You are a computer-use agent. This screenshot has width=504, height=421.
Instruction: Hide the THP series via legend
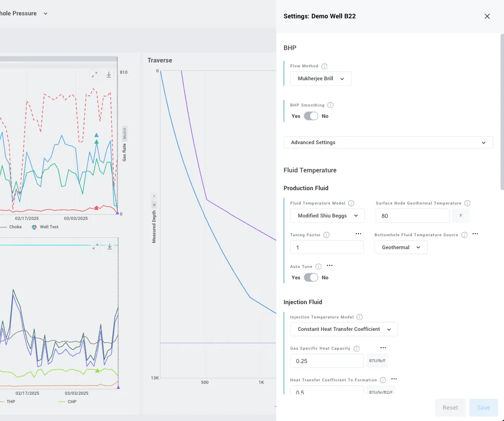[x=8, y=401]
